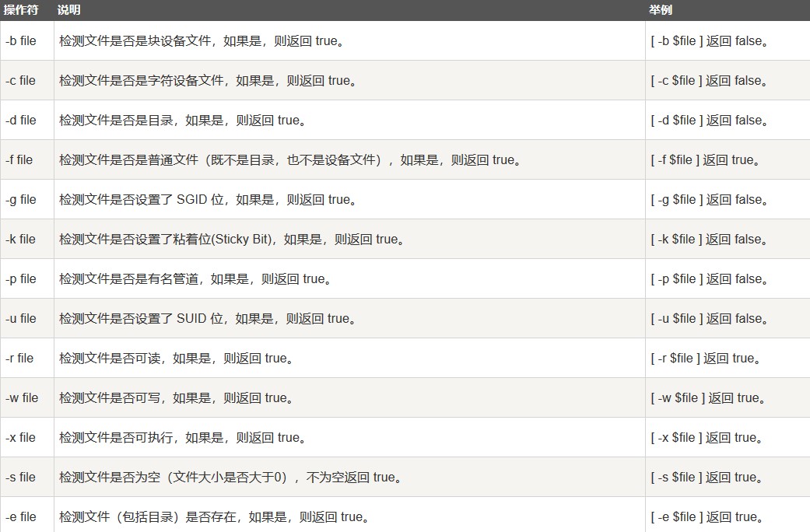Click the 说明 column header
Image resolution: width=810 pixels, height=532 pixels.
[x=68, y=10]
